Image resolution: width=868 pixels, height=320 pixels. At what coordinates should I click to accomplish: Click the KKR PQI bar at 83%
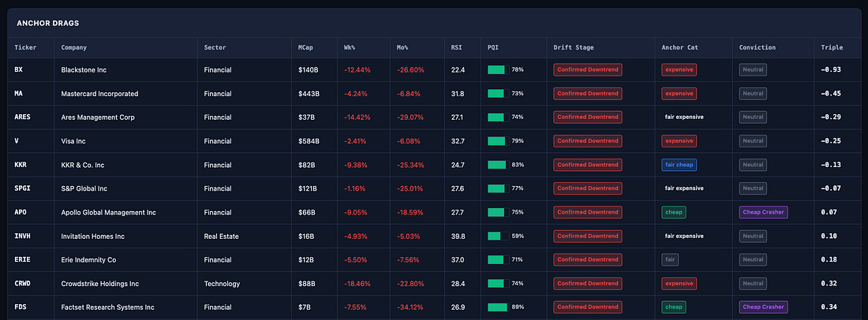point(498,165)
